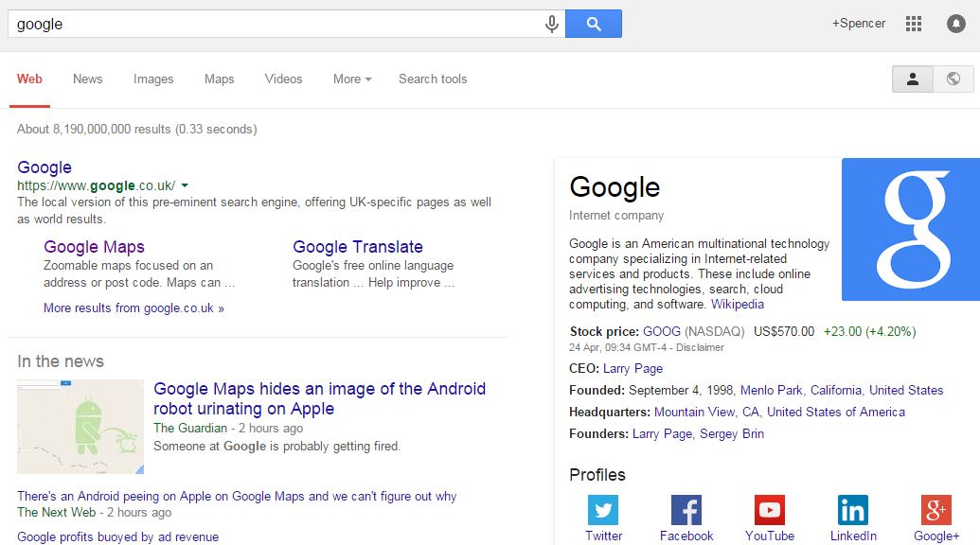Expand the More dropdown menu
980x545 pixels.
coord(351,79)
